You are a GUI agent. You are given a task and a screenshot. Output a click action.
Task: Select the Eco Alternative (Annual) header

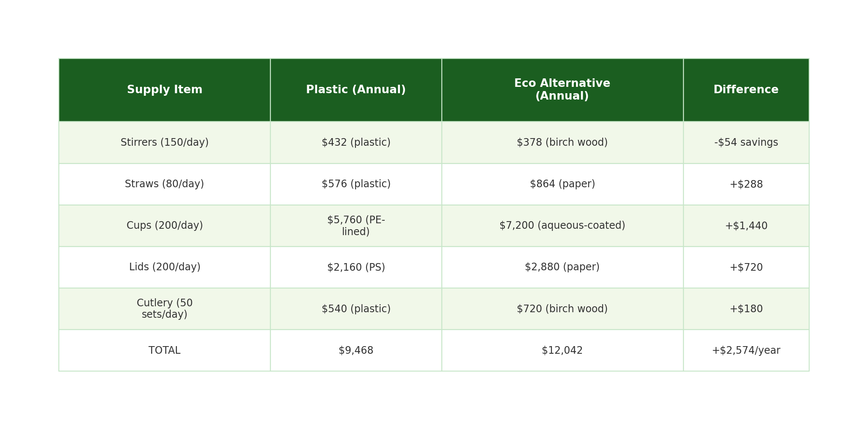click(562, 90)
